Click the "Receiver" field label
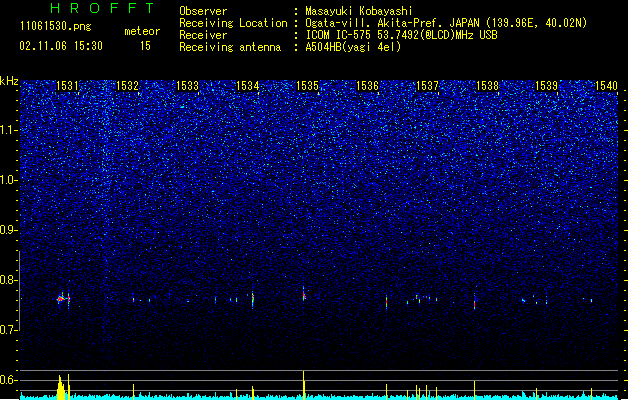 203,35
